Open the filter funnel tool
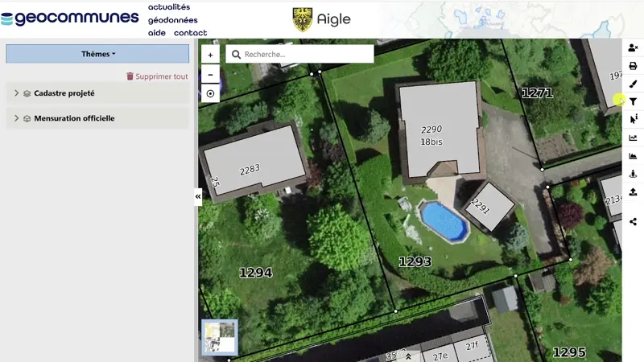Image resolution: width=644 pixels, height=362 pixels. pos(633,102)
